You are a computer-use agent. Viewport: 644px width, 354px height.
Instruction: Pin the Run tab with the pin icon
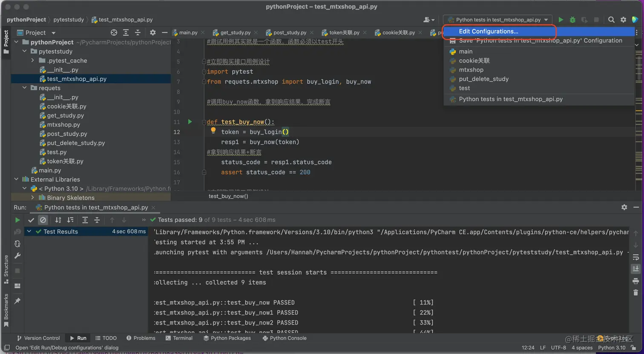pos(17,301)
